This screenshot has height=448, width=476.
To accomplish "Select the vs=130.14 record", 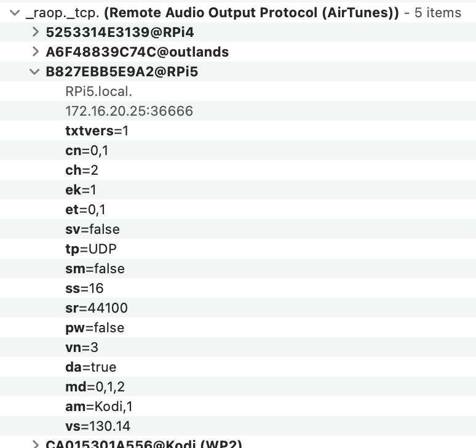I will (238, 426).
